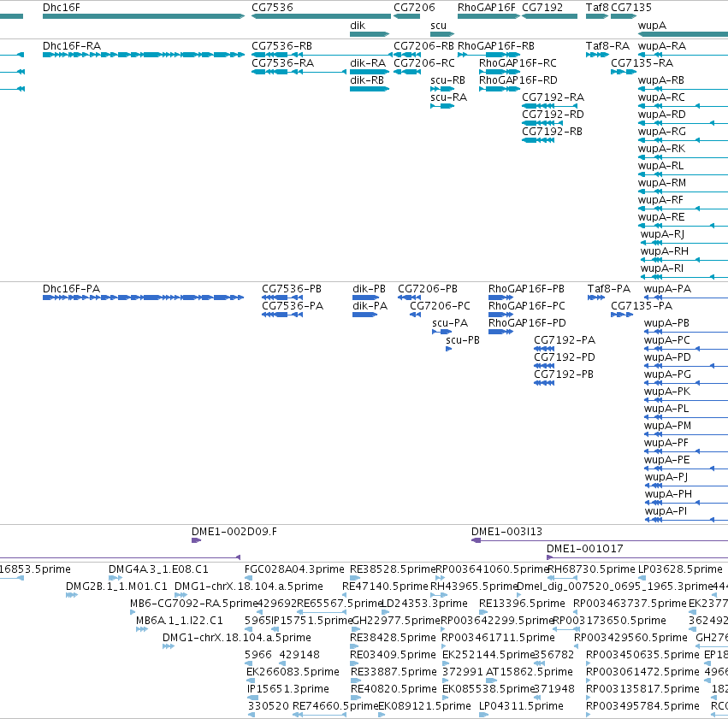Select protein CG7206-PC
The width and height of the screenshot is (728, 719).
click(x=416, y=315)
